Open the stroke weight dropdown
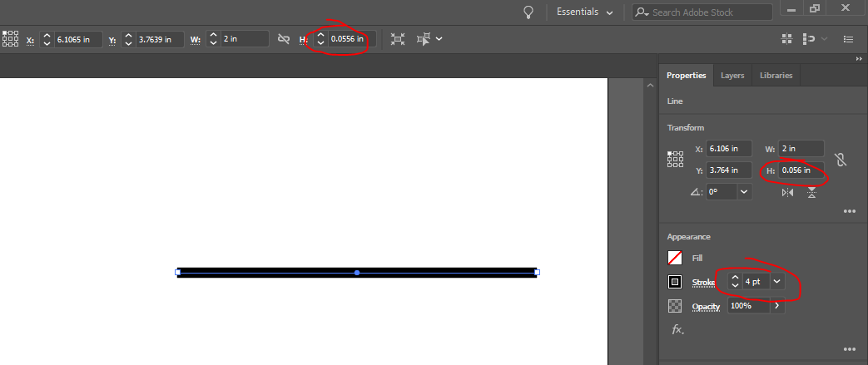Viewport: 868px width, 365px height. tap(777, 282)
